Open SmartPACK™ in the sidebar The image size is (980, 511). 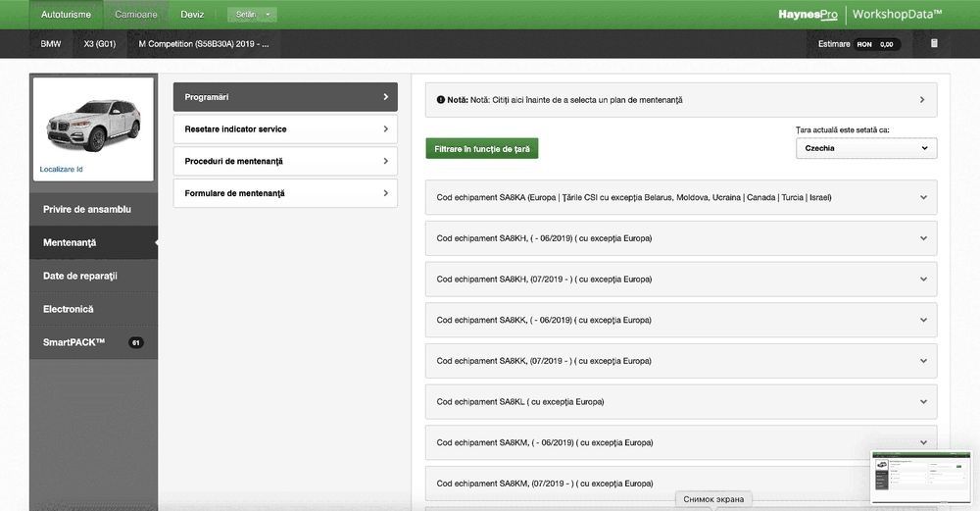(93, 342)
